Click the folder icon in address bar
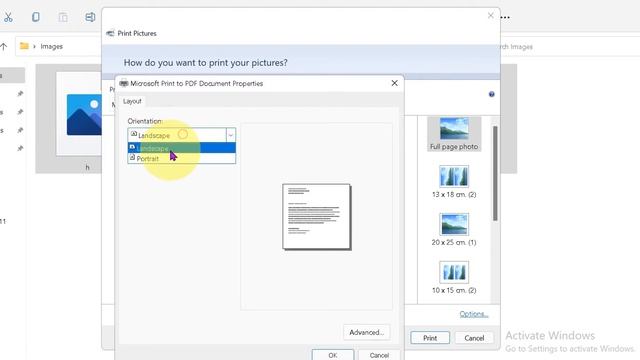Viewport: 640px width, 360px height. (24, 46)
